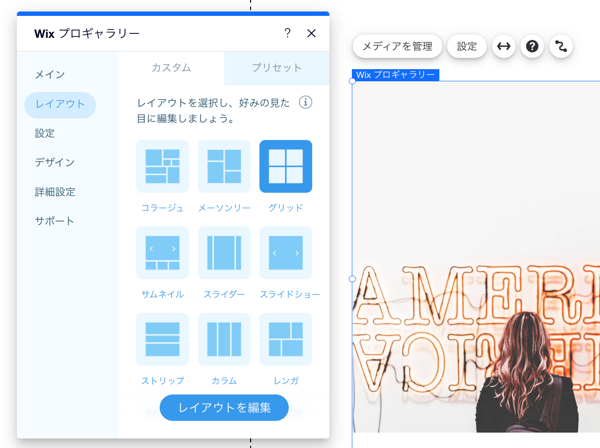600x448 pixels.
Task: Click the info icon beside layout description
Action: tap(305, 103)
